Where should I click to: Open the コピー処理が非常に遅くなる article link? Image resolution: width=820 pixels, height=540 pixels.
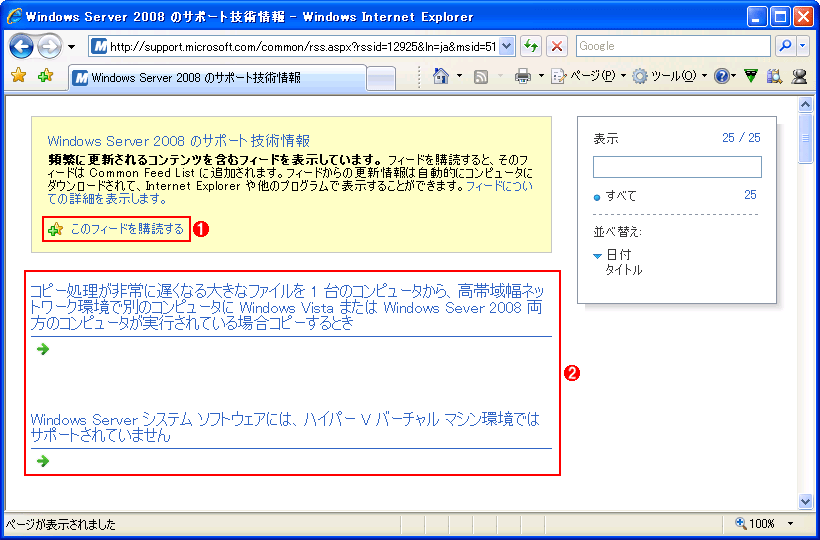click(x=287, y=307)
